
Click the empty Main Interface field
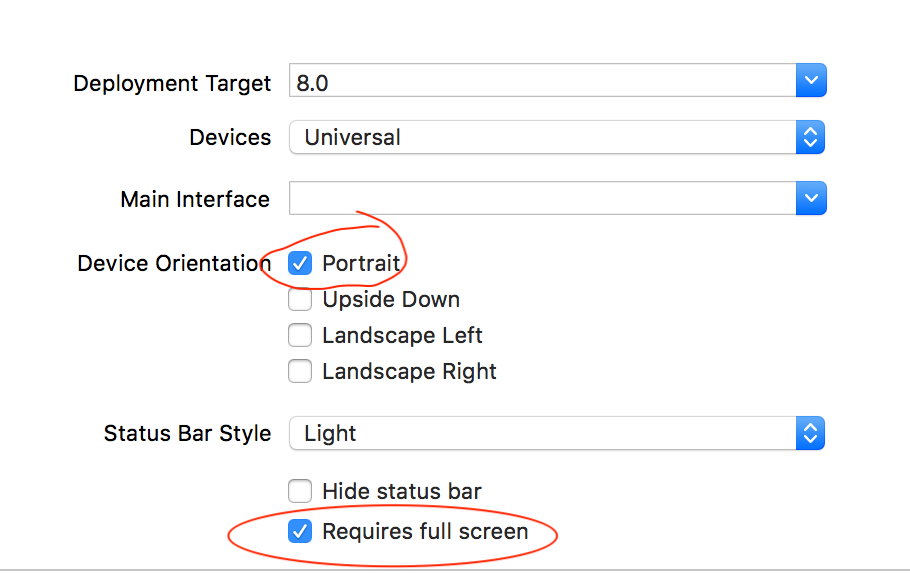(543, 198)
